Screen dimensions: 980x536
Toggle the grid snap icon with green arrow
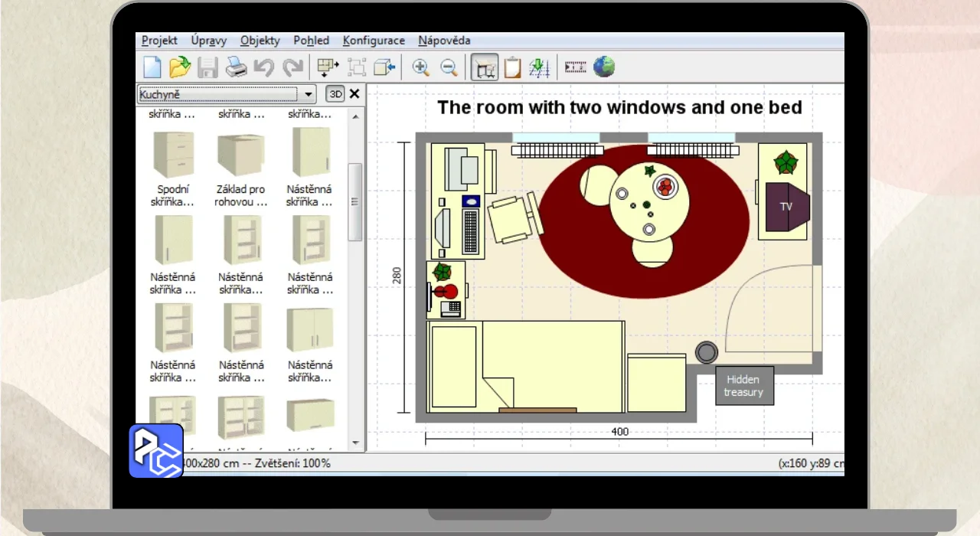540,67
